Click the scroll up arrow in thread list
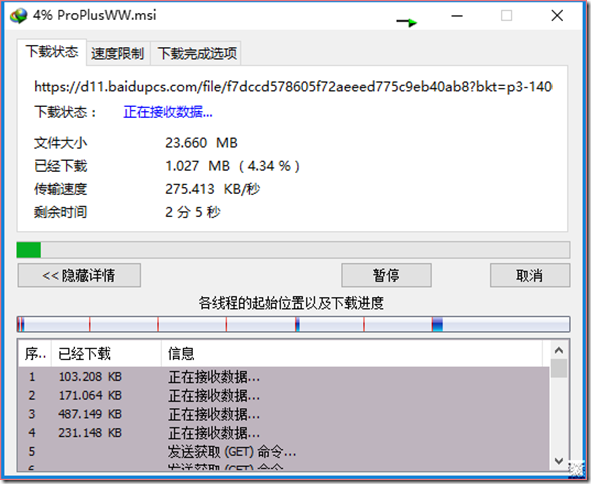This screenshot has width=591, height=484. coord(559,351)
